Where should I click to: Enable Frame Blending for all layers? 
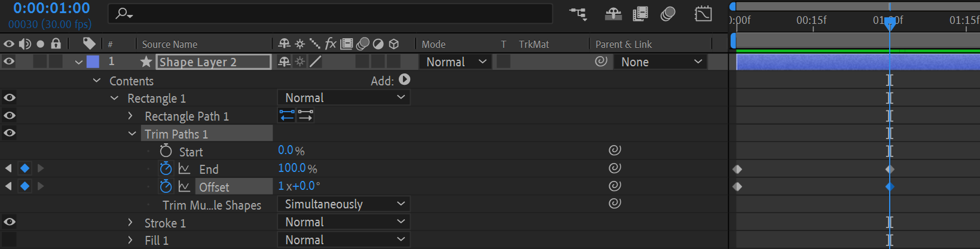tap(640, 14)
